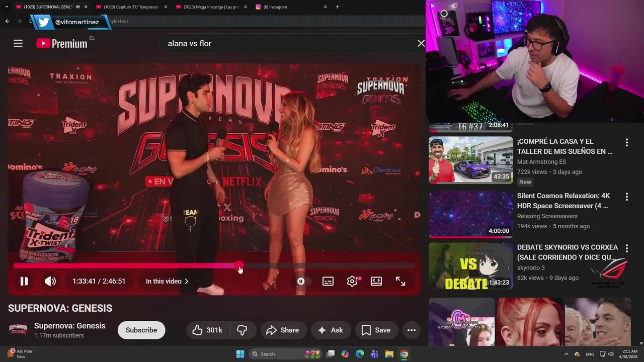Click channel name 'skynorio 3'

(531, 268)
